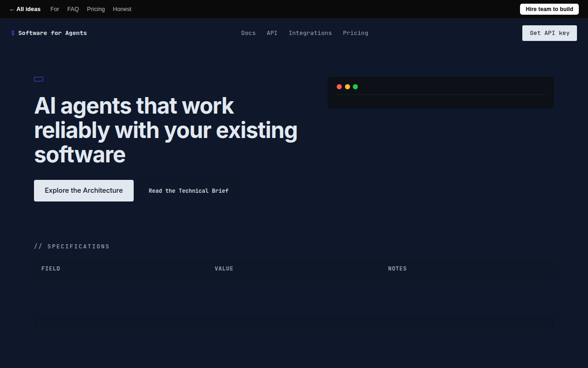Navigate to Docs
The width and height of the screenshot is (588, 368).
(x=249, y=33)
